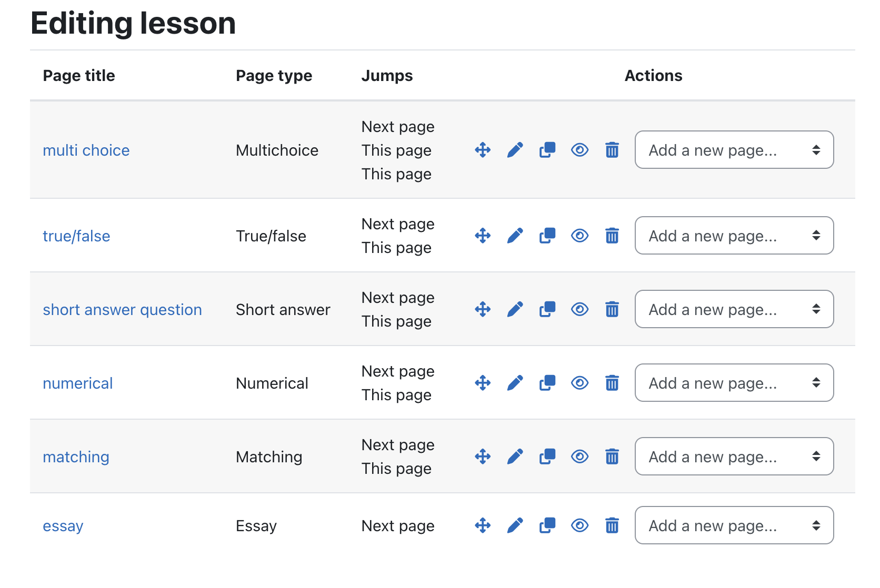Click the True/false page type cell
This screenshot has height=588, width=880.
tap(271, 236)
